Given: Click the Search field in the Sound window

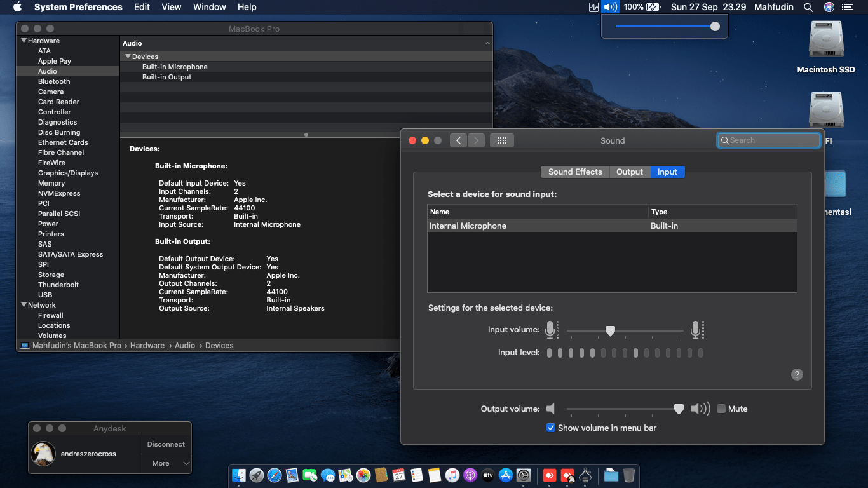Looking at the screenshot, I should [x=769, y=140].
